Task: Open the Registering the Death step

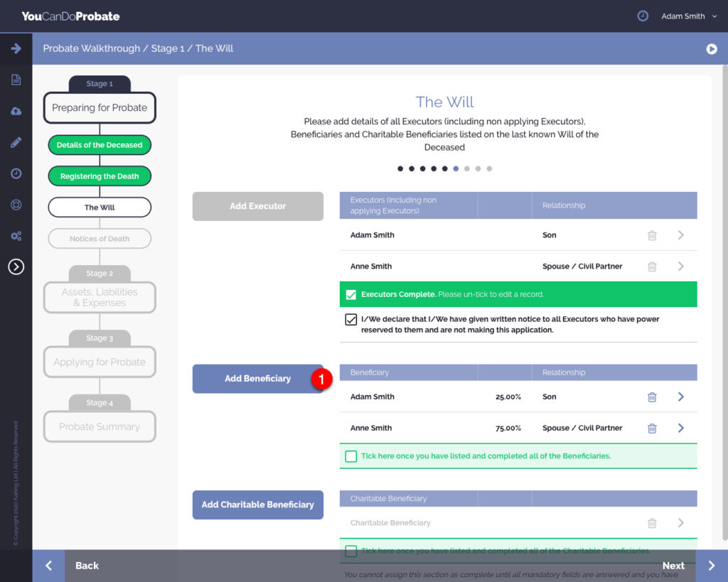Action: (x=100, y=176)
